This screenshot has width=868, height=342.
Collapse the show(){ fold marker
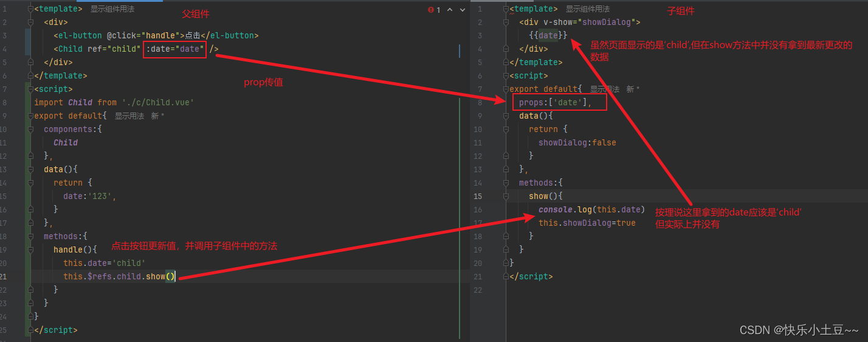pos(506,196)
